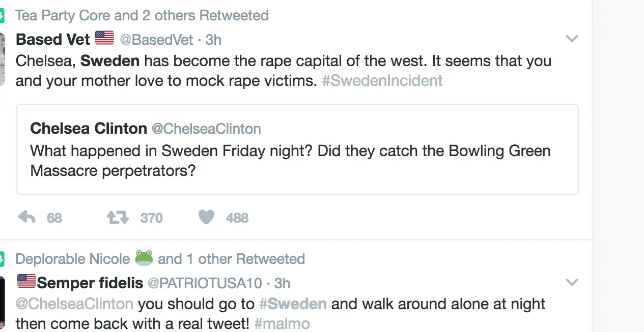644x332 pixels.
Task: Open Tea Party Core retweeter link
Action: click(x=64, y=15)
